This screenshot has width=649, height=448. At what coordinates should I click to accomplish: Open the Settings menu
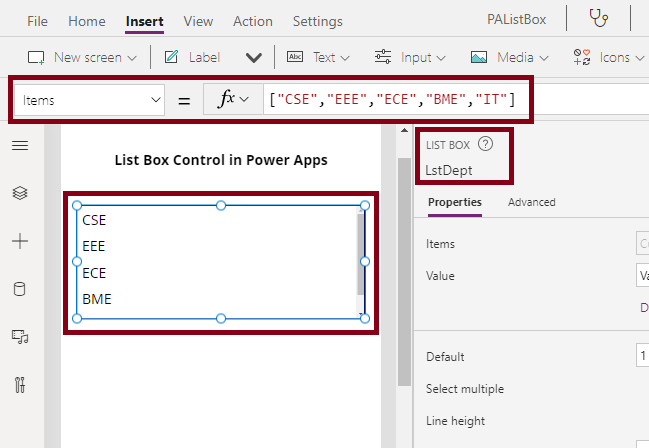tap(317, 21)
